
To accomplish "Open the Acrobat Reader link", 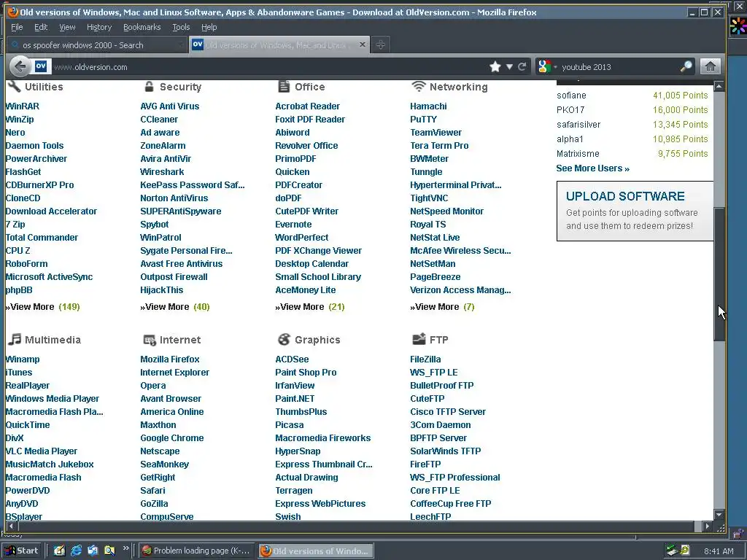I will [x=307, y=106].
